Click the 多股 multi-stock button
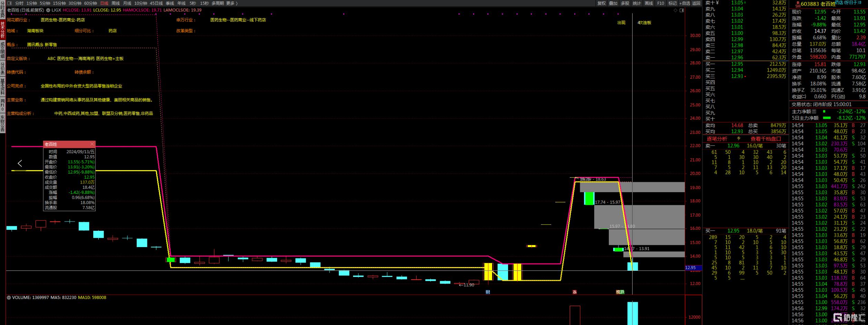Screen dimensions: 868x325 click(x=625, y=3)
